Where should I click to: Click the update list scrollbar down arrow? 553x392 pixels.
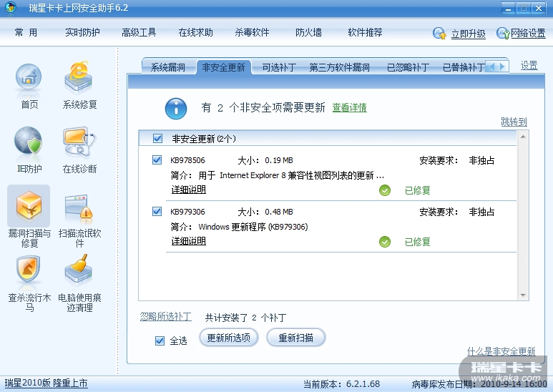(523, 295)
